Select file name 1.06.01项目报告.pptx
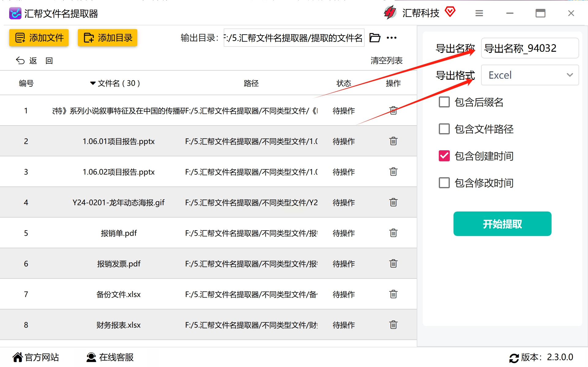588x367 pixels. click(119, 141)
